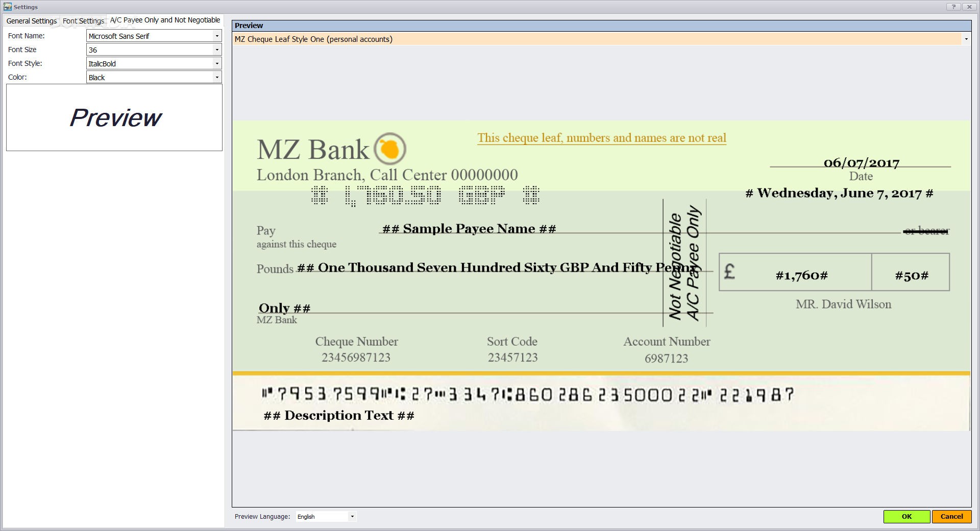Click the MZ Bank orange logo
Viewport: 980px width, 531px height.
(x=390, y=149)
